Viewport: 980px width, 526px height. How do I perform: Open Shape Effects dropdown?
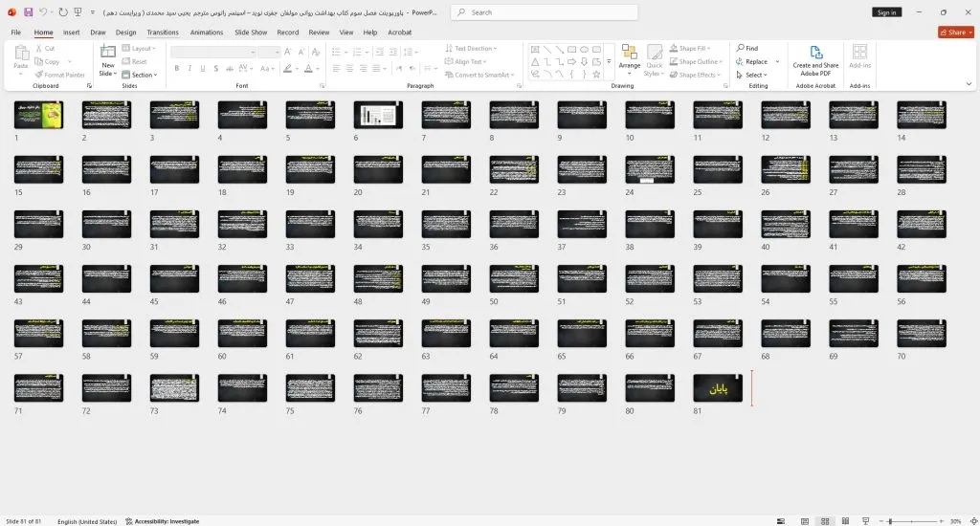coord(695,75)
